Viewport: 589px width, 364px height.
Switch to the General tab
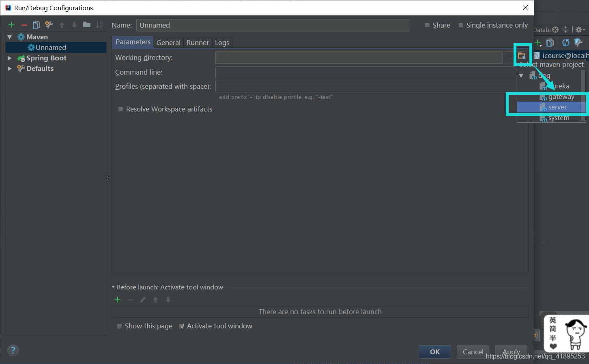(168, 43)
